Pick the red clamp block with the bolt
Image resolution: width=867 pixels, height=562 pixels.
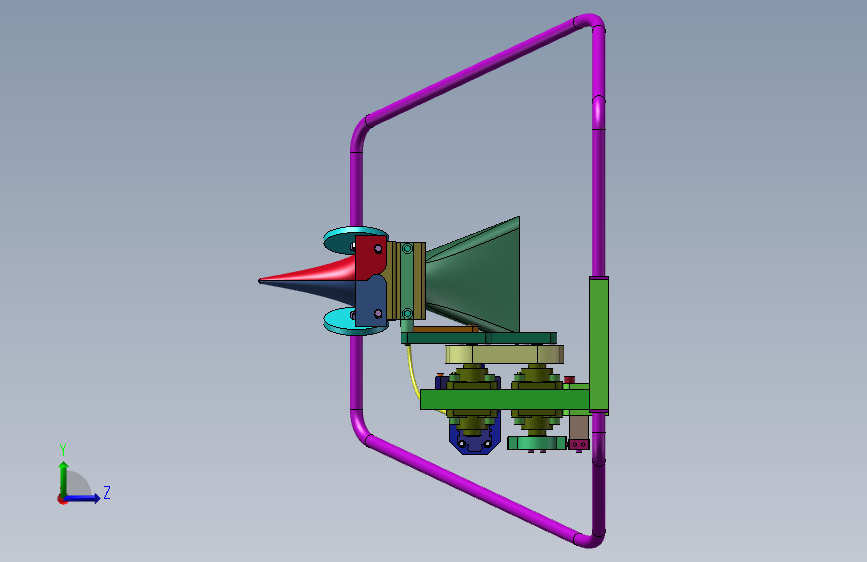point(369,257)
